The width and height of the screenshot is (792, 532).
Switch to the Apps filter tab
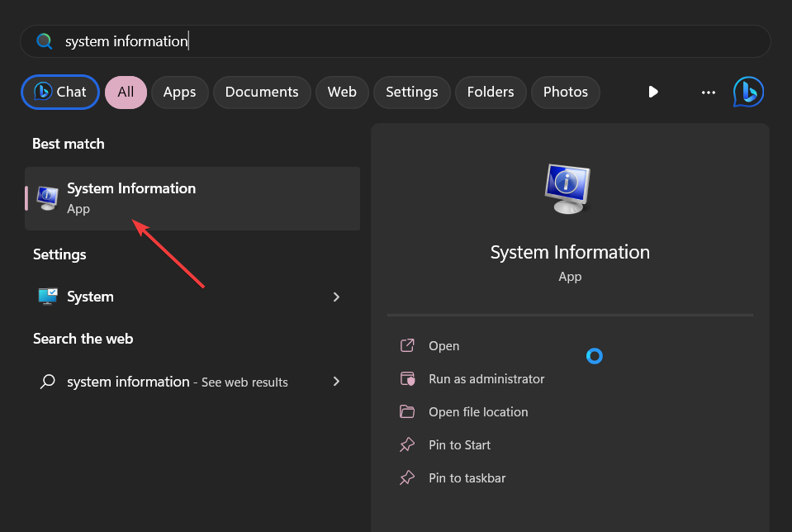pyautogui.click(x=179, y=92)
